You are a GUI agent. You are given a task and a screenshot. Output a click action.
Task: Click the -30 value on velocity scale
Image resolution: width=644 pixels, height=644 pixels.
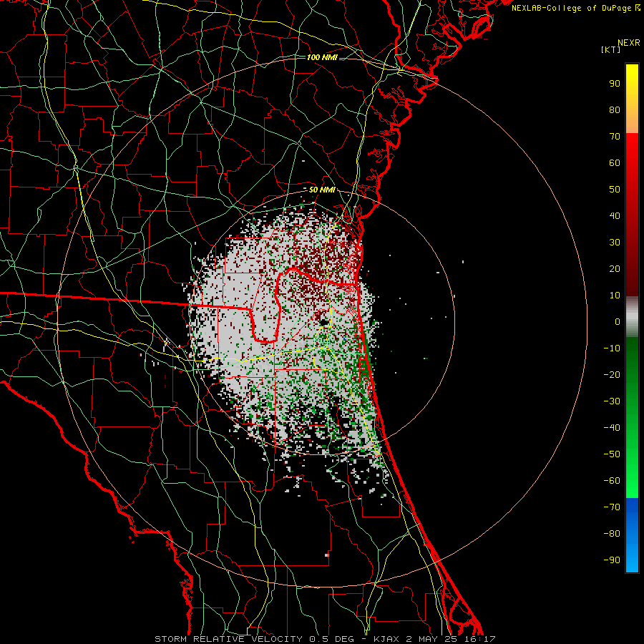coord(612,401)
